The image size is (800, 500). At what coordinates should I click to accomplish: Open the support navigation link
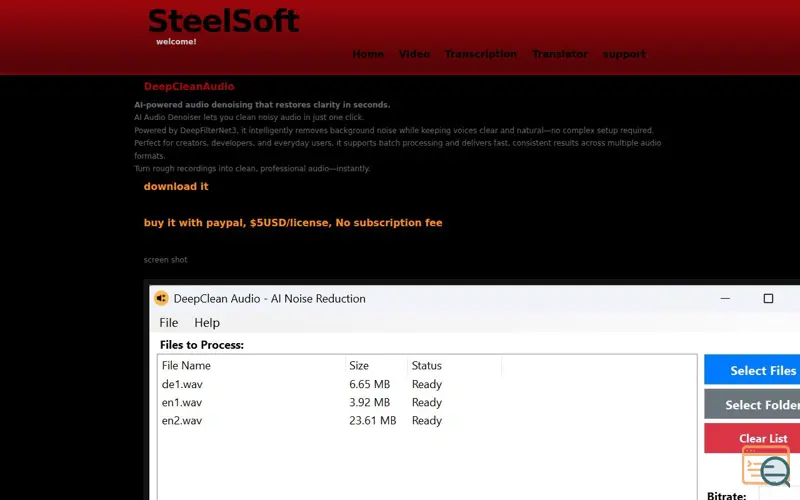click(624, 54)
